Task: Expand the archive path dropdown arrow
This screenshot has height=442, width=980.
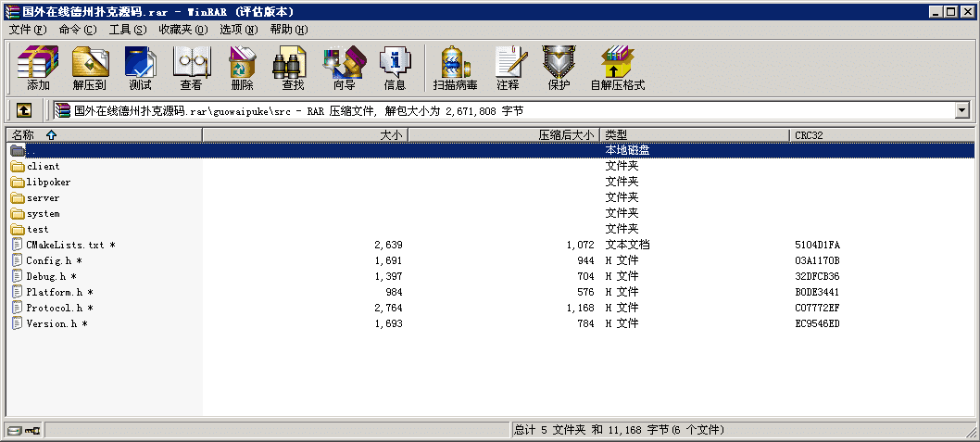Action: click(962, 110)
